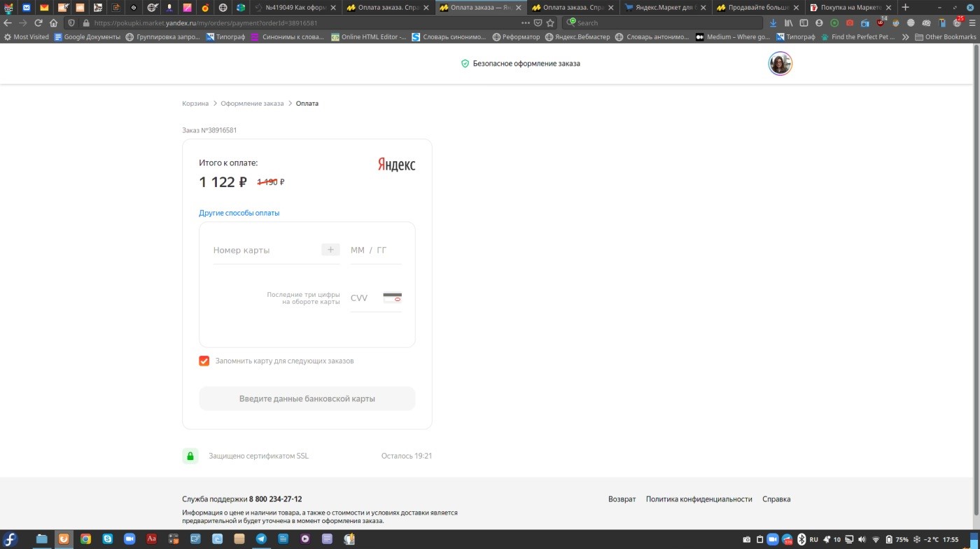Open 'Medium – Where go...' bookmark
This screenshot has width=980, height=549.
(732, 37)
